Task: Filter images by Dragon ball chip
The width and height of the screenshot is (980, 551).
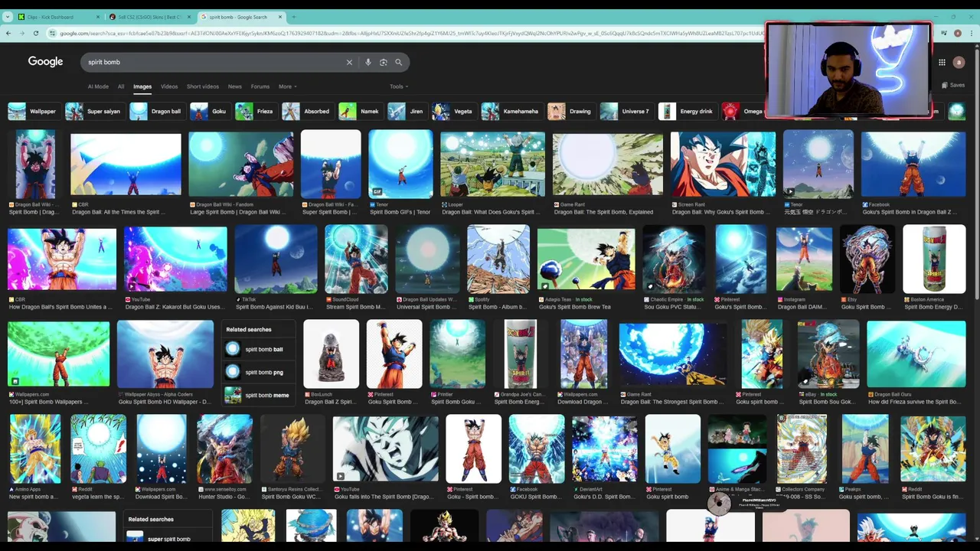Action: pos(156,111)
